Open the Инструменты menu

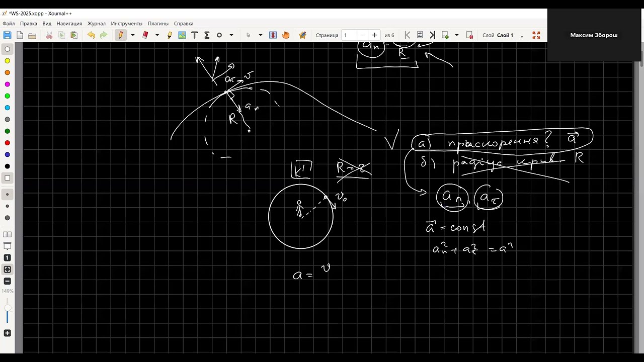point(127,23)
